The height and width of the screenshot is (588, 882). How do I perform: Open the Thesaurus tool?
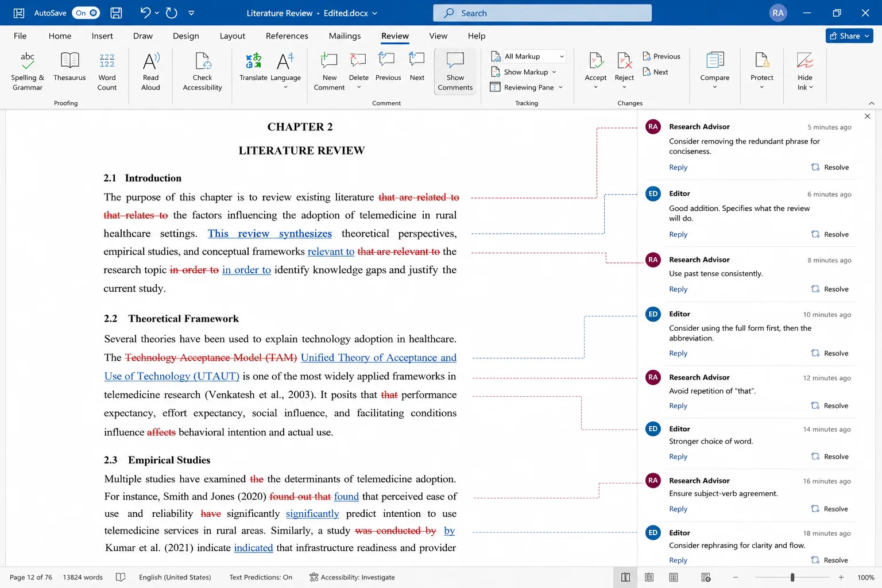click(69, 67)
